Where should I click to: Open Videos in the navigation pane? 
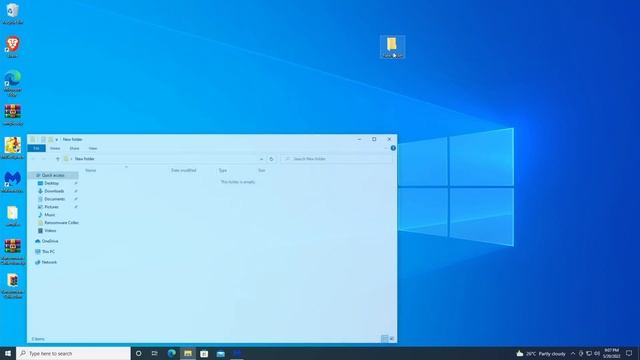point(50,231)
